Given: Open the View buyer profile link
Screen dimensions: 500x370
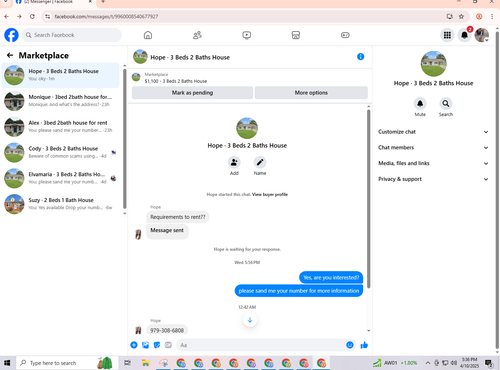Looking at the screenshot, I should pyautogui.click(x=270, y=194).
